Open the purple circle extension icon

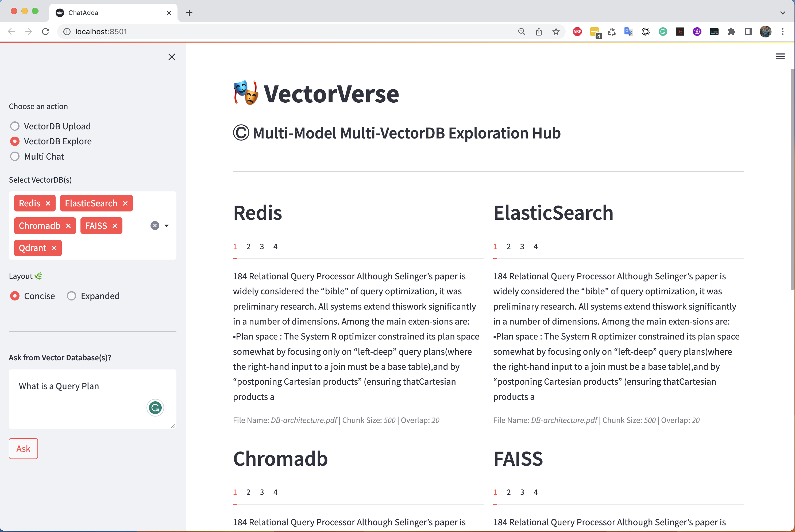697,32
